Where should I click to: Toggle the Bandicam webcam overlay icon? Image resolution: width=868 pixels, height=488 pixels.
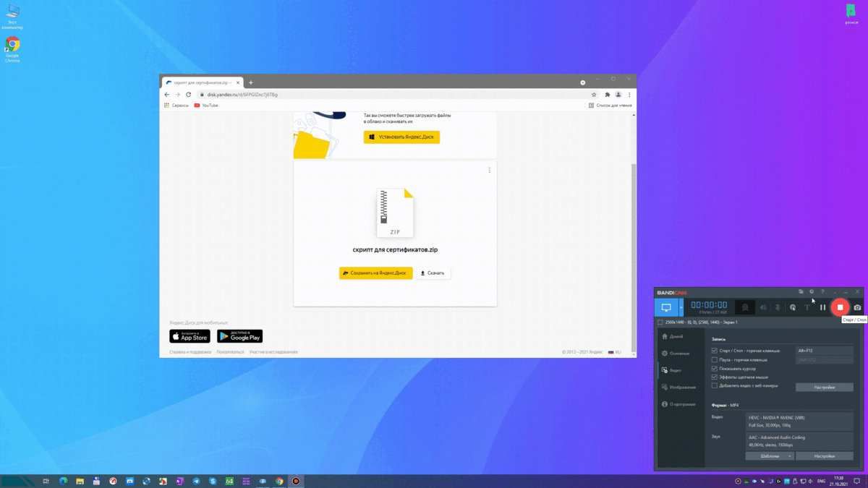[745, 307]
